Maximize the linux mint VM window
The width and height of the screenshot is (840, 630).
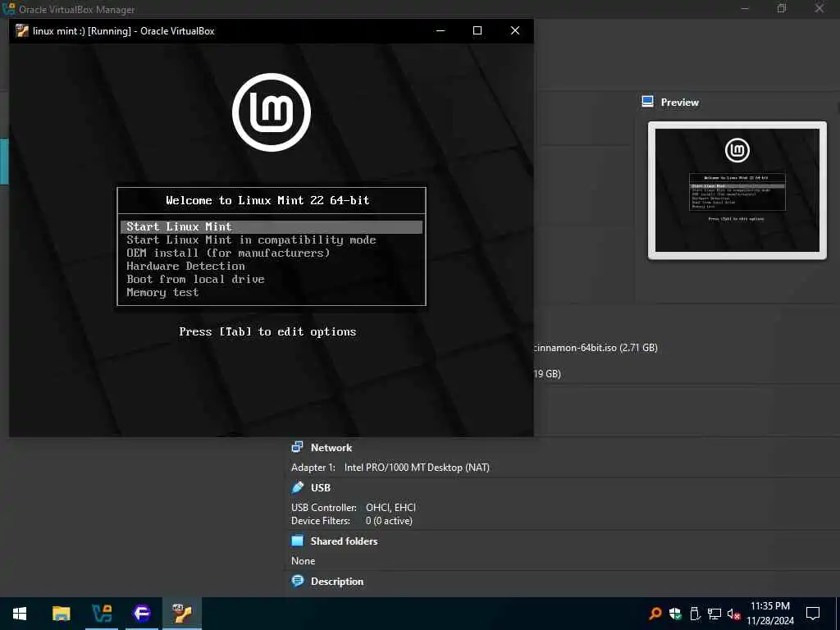[x=477, y=30]
